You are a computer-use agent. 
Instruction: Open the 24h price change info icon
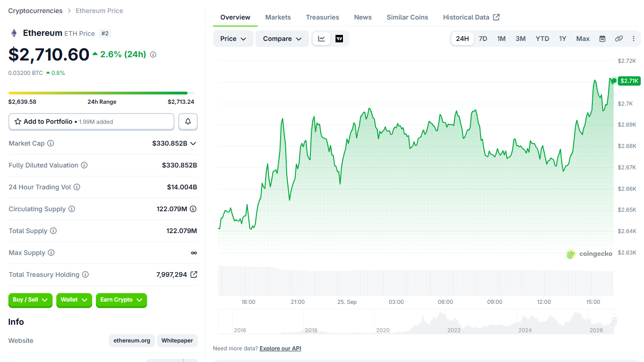coord(153,54)
